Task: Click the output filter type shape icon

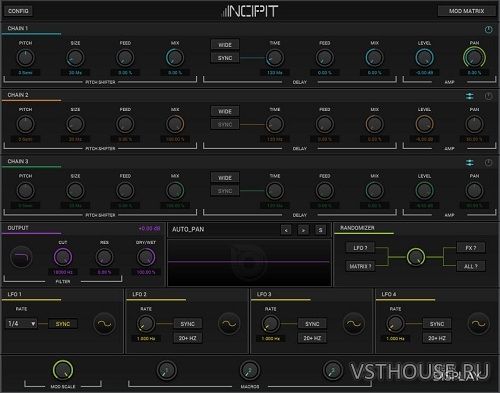Action: pyautogui.click(x=21, y=257)
